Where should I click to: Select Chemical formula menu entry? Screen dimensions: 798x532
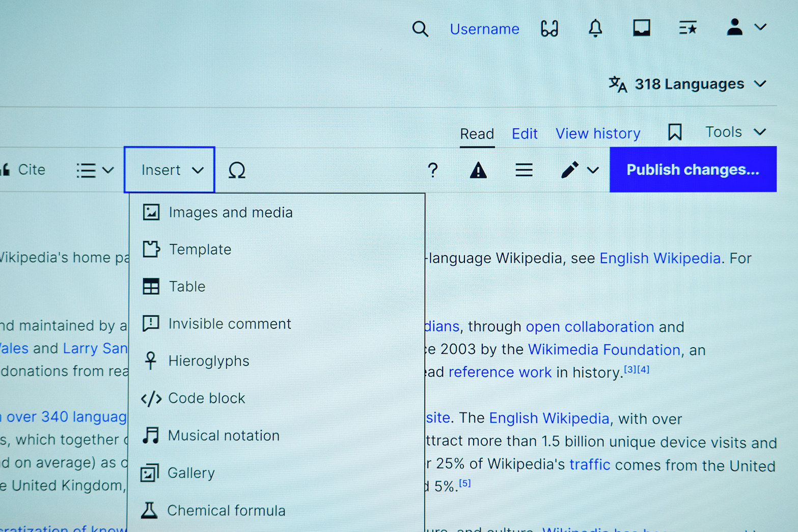pos(277,511)
